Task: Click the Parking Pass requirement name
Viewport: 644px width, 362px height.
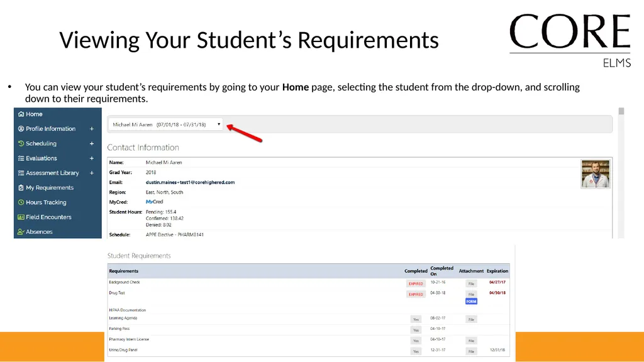Action: coord(119,329)
